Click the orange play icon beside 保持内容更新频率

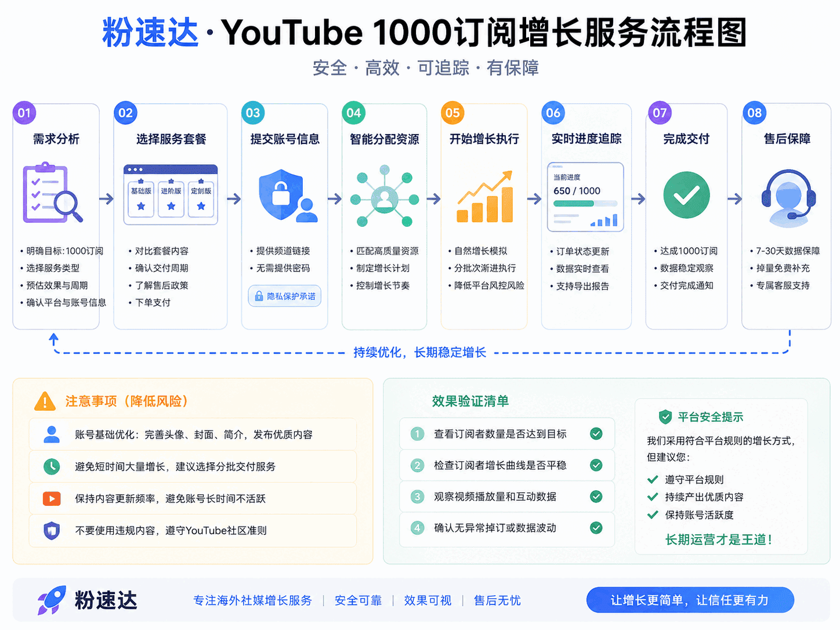click(52, 498)
